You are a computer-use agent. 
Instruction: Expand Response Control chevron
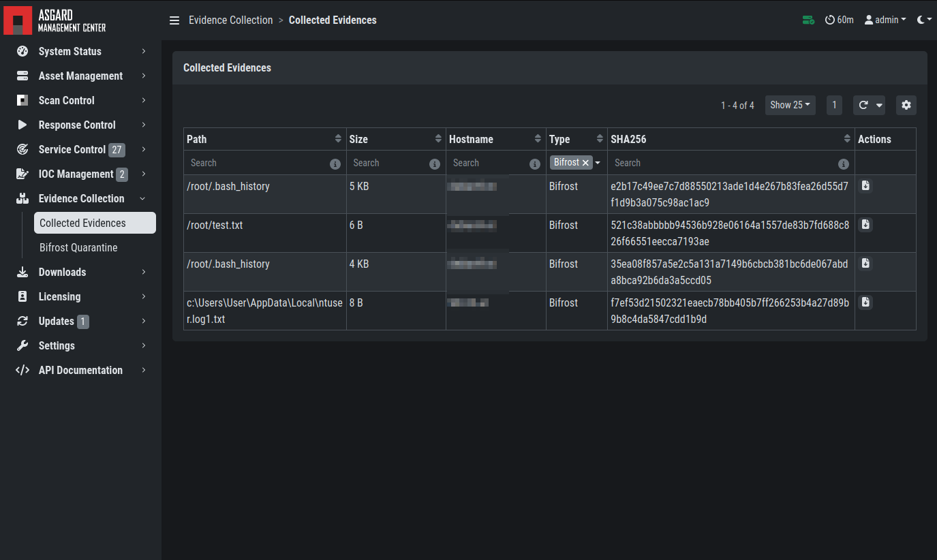click(x=144, y=125)
